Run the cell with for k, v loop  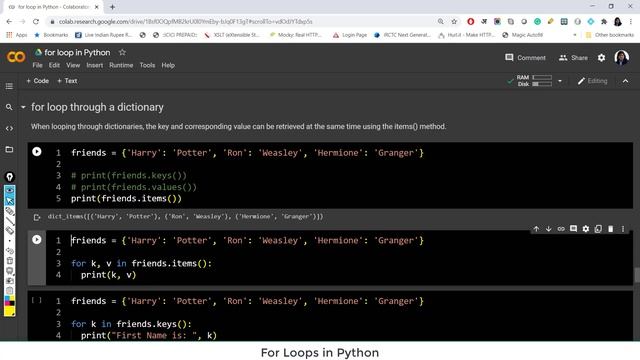[37, 240]
